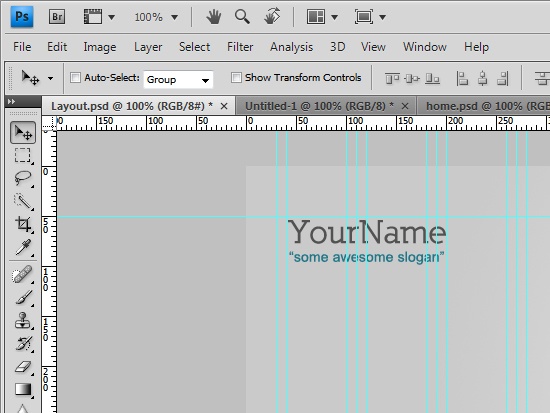The height and width of the screenshot is (413, 550).
Task: Open the Layer menu
Action: pos(148,47)
